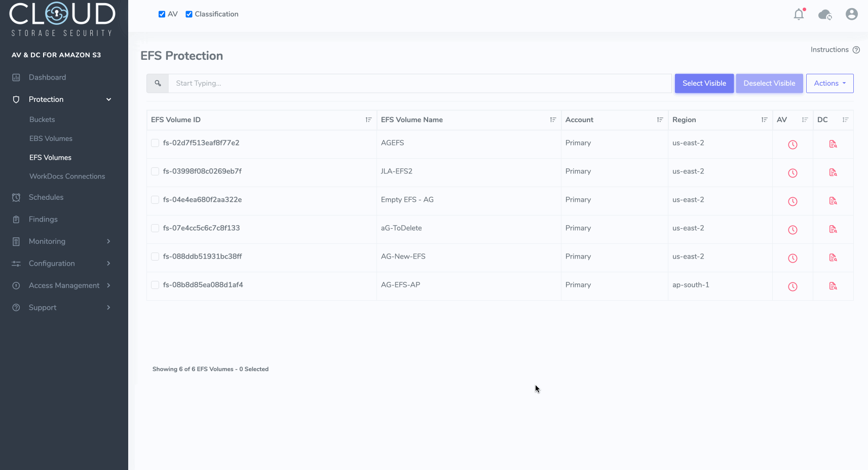
Task: Click the DC document icon for JLA-EFS2 row
Action: click(x=833, y=173)
